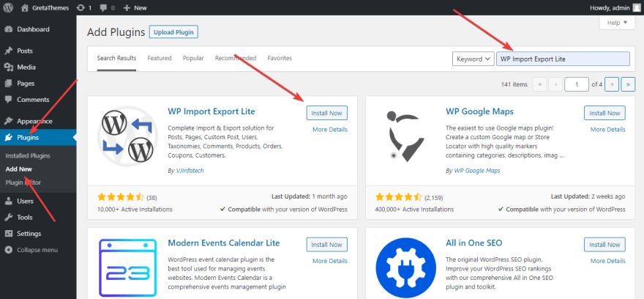Jump to last results page

(x=628, y=84)
